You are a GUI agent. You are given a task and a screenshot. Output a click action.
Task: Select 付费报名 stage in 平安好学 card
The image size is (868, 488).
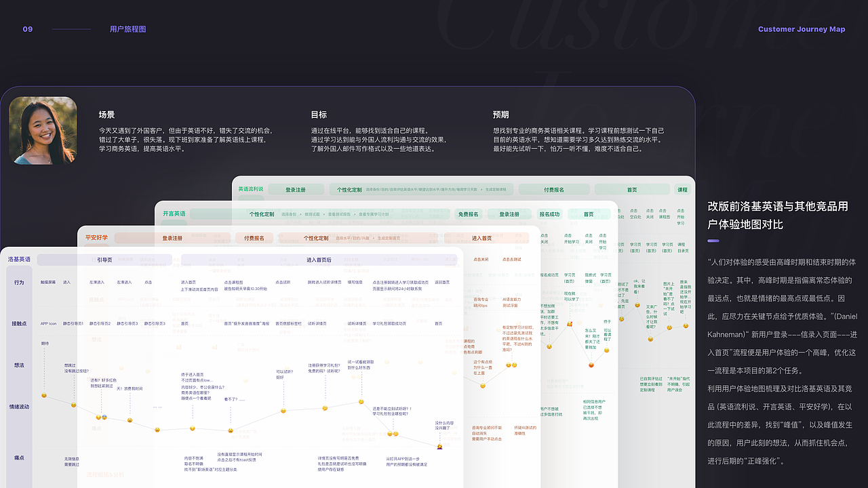click(254, 238)
